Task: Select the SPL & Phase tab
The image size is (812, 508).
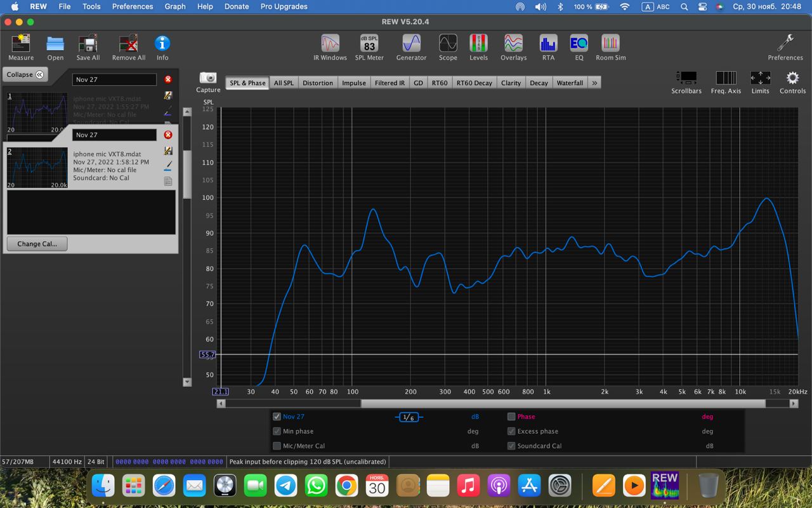Action: pyautogui.click(x=247, y=83)
